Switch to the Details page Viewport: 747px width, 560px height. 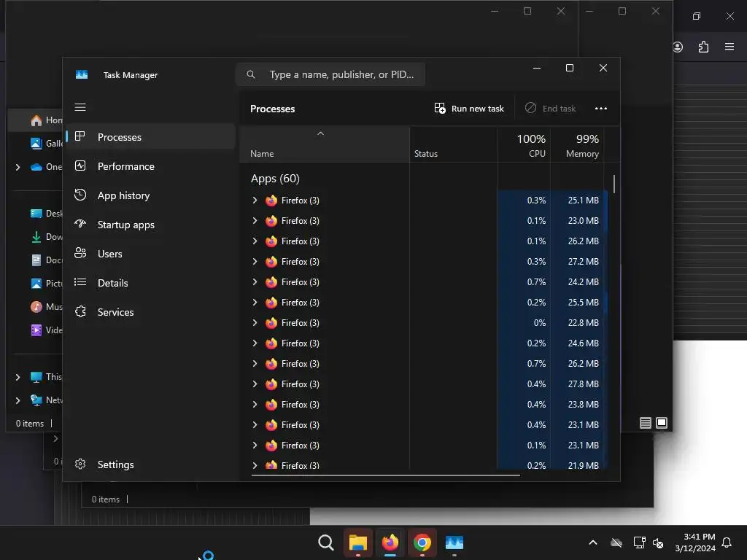(x=150, y=283)
